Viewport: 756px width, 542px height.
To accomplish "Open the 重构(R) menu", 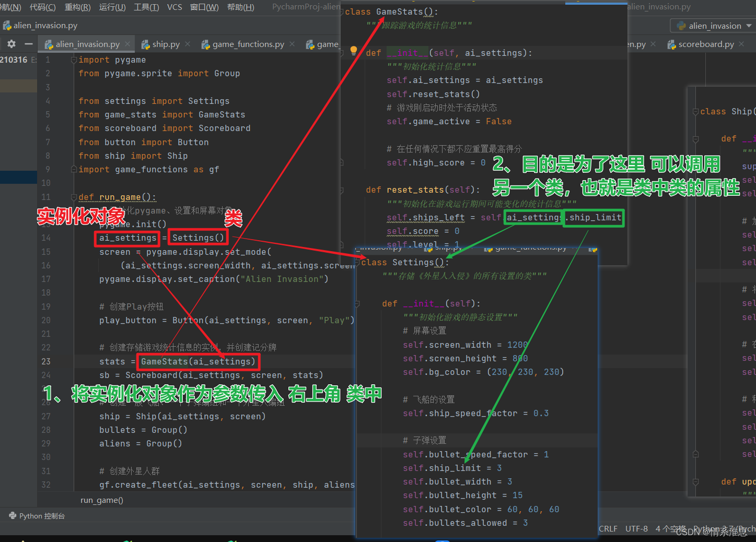I will point(77,7).
